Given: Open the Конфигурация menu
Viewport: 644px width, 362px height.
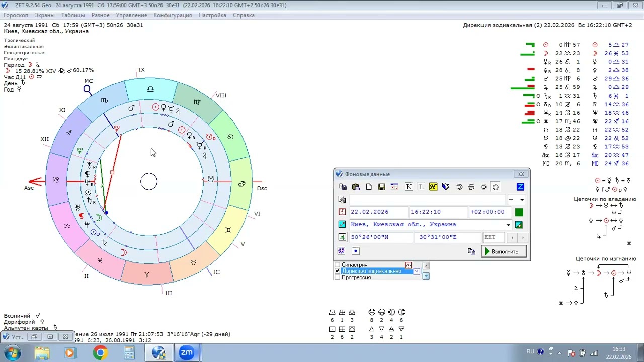Looking at the screenshot, I should pos(173,15).
